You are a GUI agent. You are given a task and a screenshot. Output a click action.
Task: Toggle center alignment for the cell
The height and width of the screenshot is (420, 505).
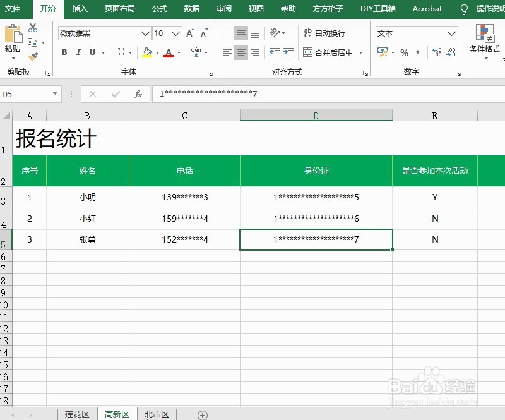pos(241,52)
